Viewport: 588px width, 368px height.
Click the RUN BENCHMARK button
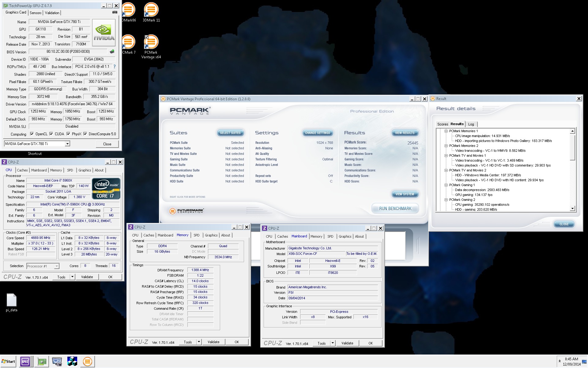coord(395,209)
